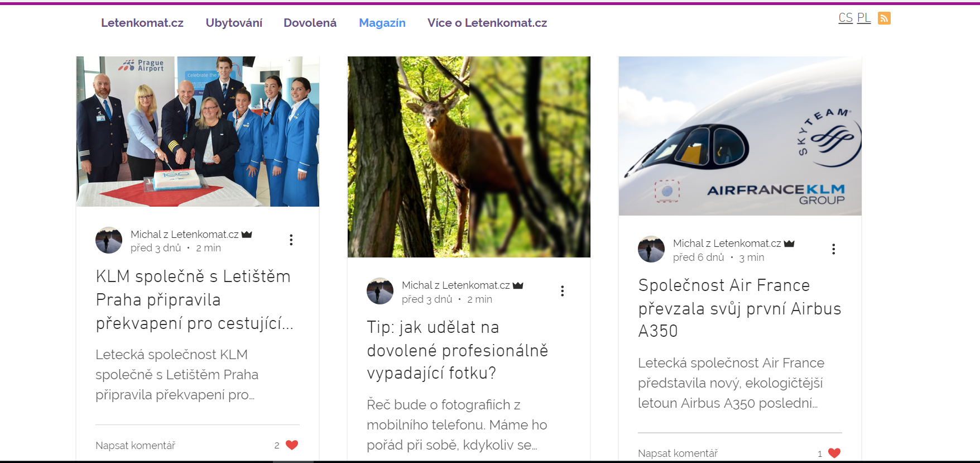
Task: Click '2 min' reading time on KLM article
Action: (209, 248)
